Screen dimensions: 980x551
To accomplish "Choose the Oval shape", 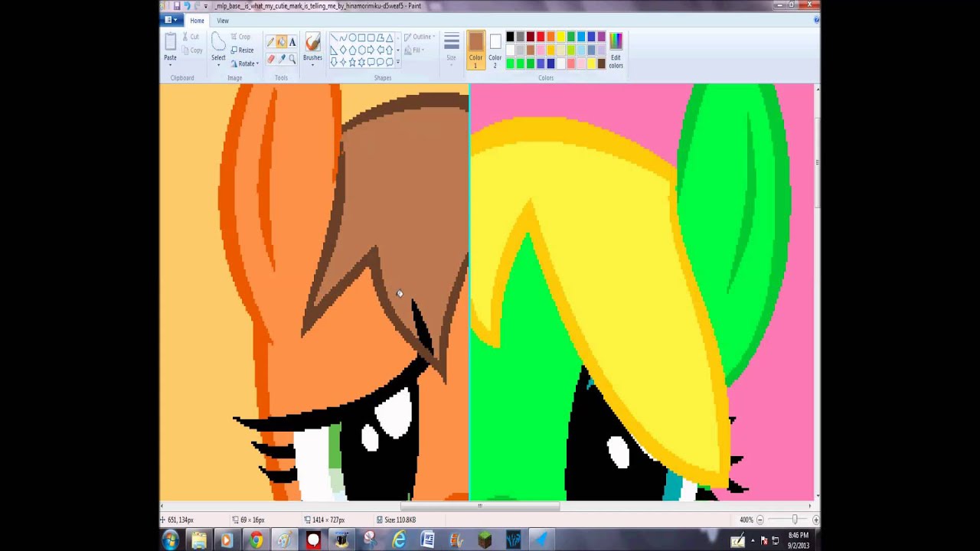I will (x=352, y=37).
